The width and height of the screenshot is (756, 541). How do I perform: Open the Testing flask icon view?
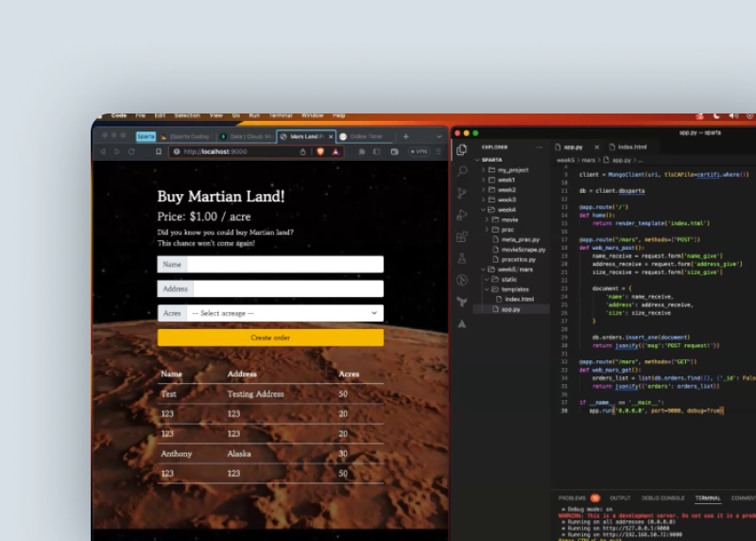461,258
